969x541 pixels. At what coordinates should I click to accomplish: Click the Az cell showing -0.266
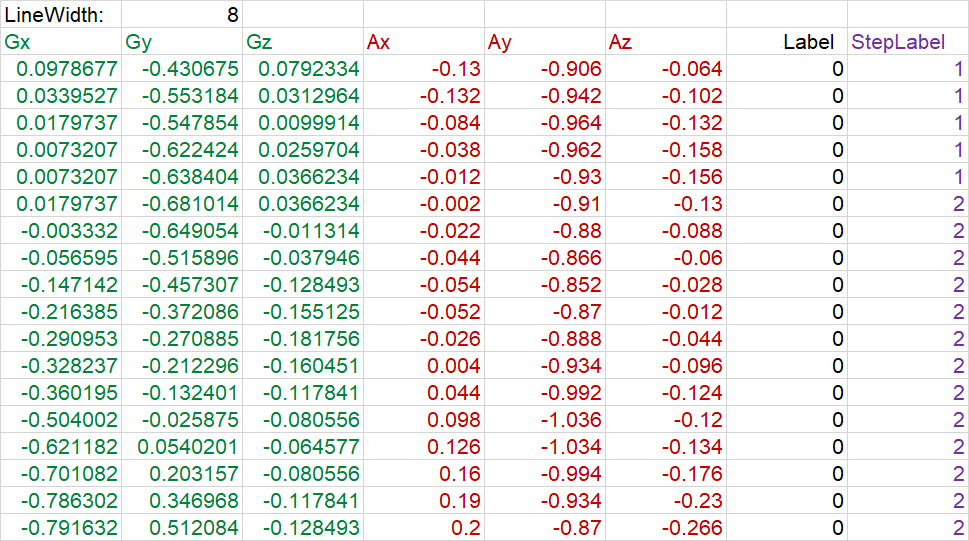(x=666, y=528)
